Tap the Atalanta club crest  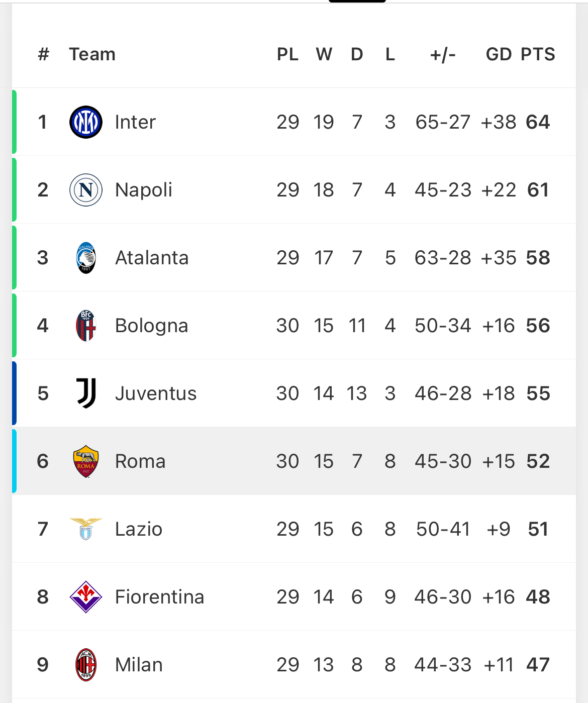click(x=86, y=258)
